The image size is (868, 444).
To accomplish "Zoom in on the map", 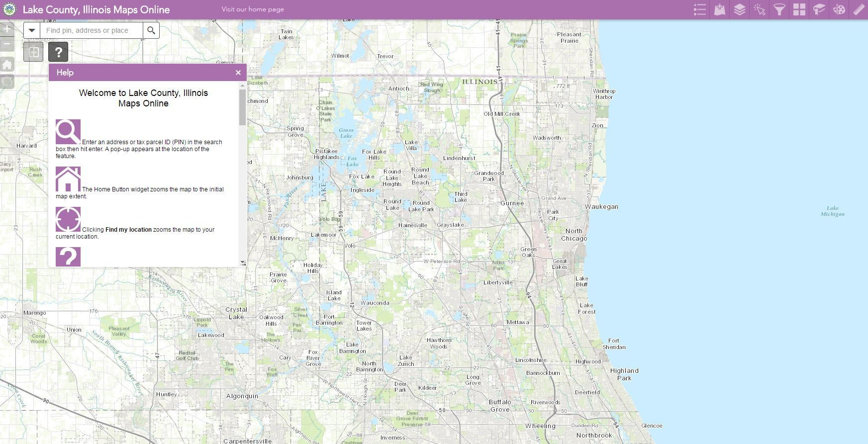I will click(x=7, y=29).
